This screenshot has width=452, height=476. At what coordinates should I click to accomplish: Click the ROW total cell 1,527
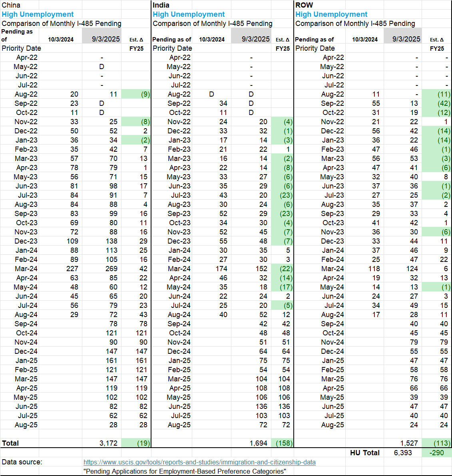click(x=409, y=443)
